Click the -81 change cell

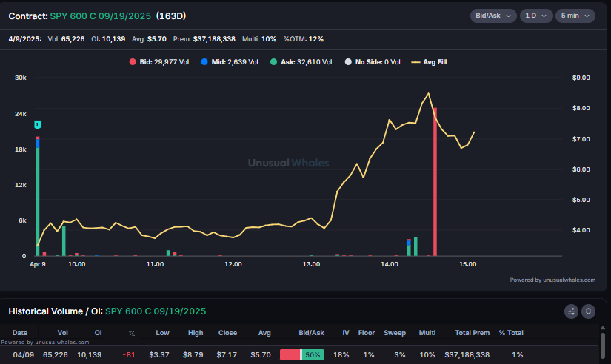pos(129,354)
